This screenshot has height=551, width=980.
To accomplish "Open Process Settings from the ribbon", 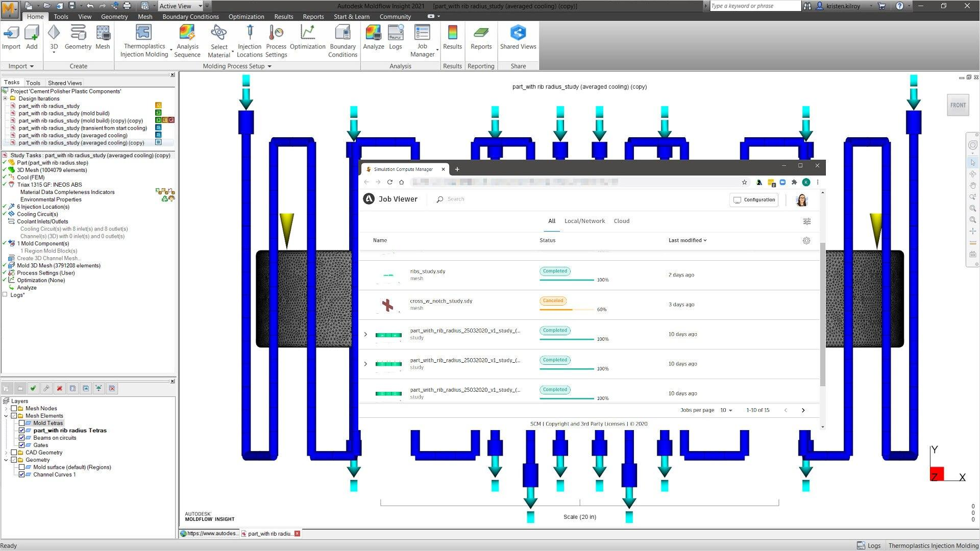I will click(276, 41).
